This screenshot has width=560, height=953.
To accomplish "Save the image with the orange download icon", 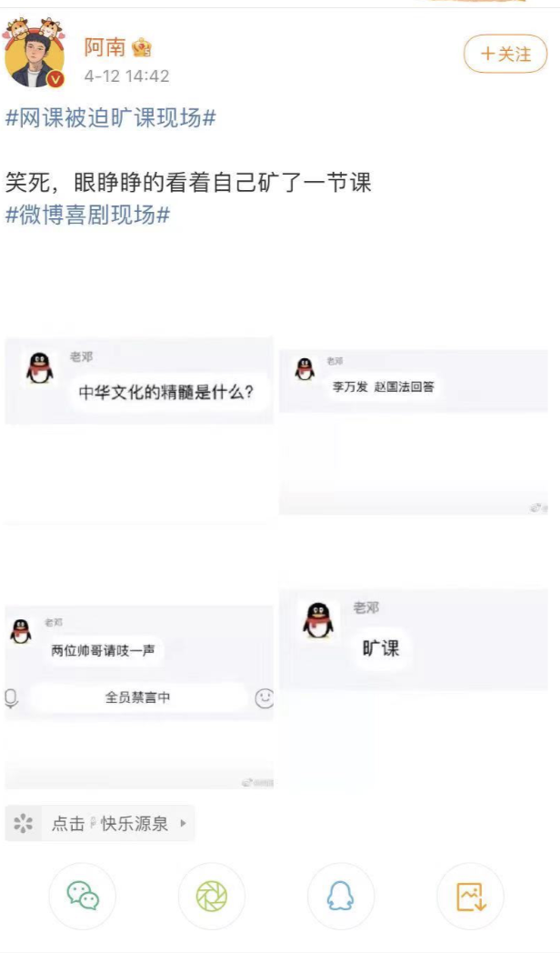I will click(x=471, y=896).
